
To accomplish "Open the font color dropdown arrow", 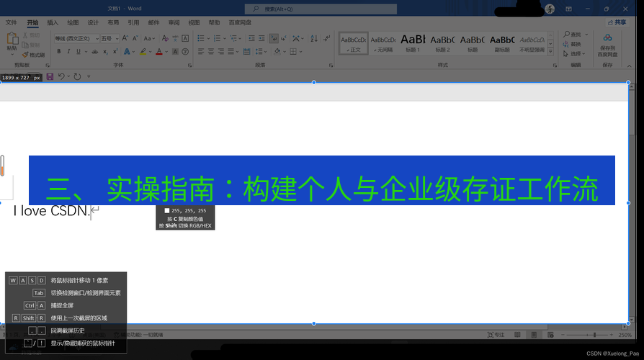I will point(166,52).
